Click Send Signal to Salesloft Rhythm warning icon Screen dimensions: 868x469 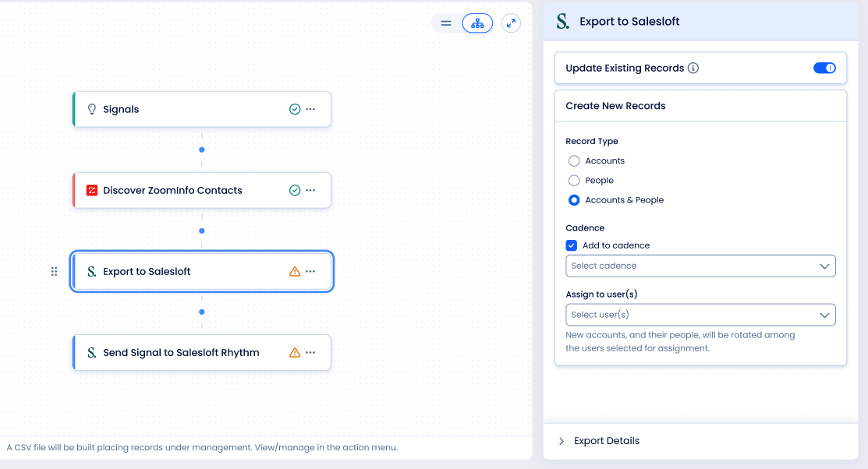click(x=295, y=352)
